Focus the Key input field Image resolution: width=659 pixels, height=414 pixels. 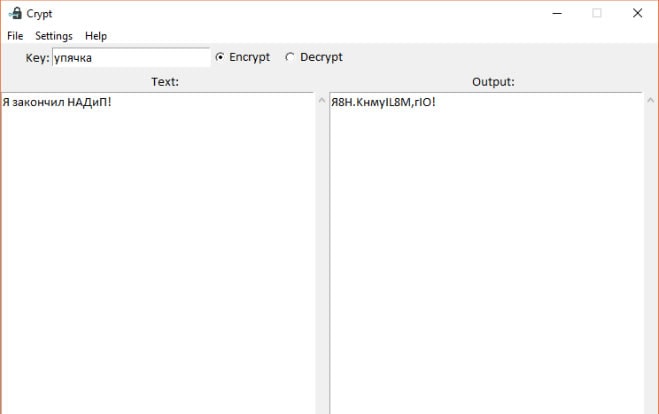[130, 58]
